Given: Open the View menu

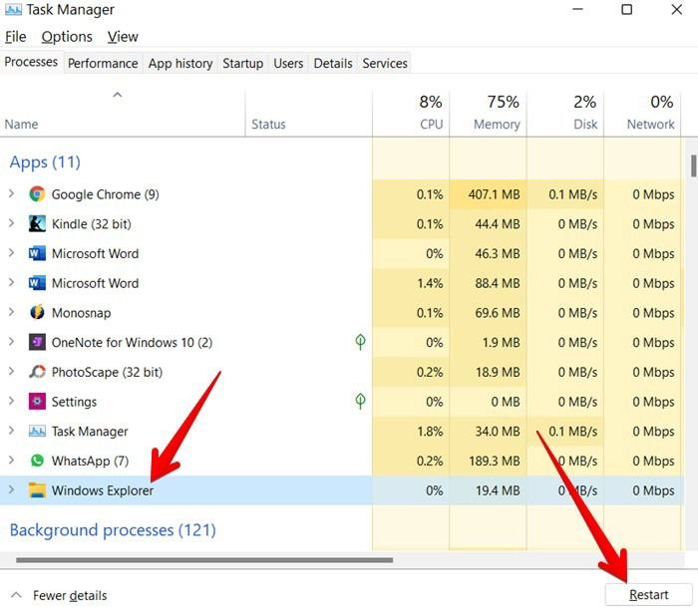Looking at the screenshot, I should tap(123, 37).
